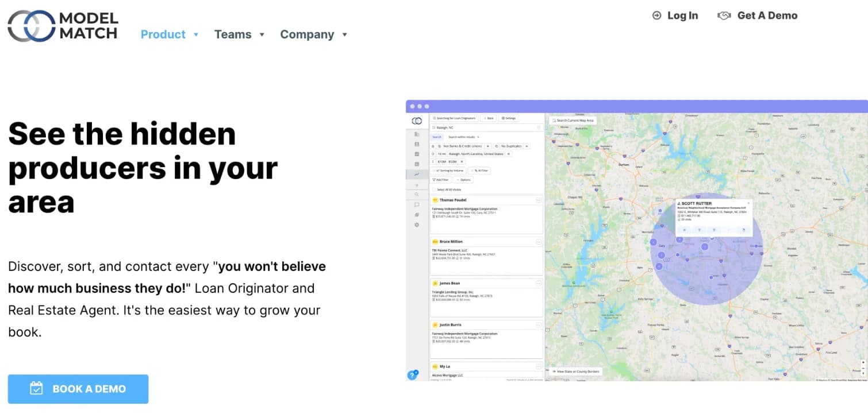
Task: Click Triangle Lending Group, Inc. text
Action: point(453,292)
